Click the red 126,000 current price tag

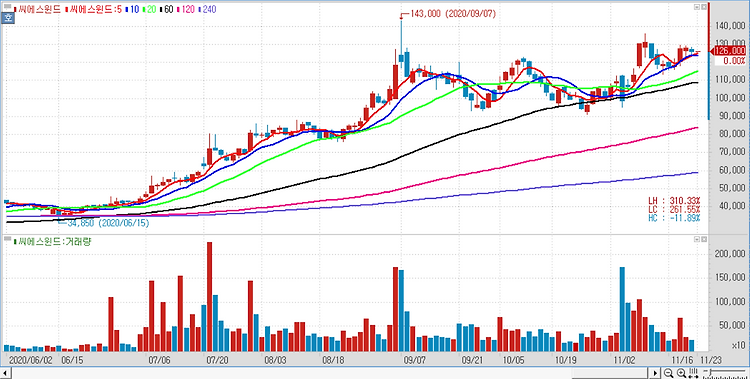(x=729, y=51)
